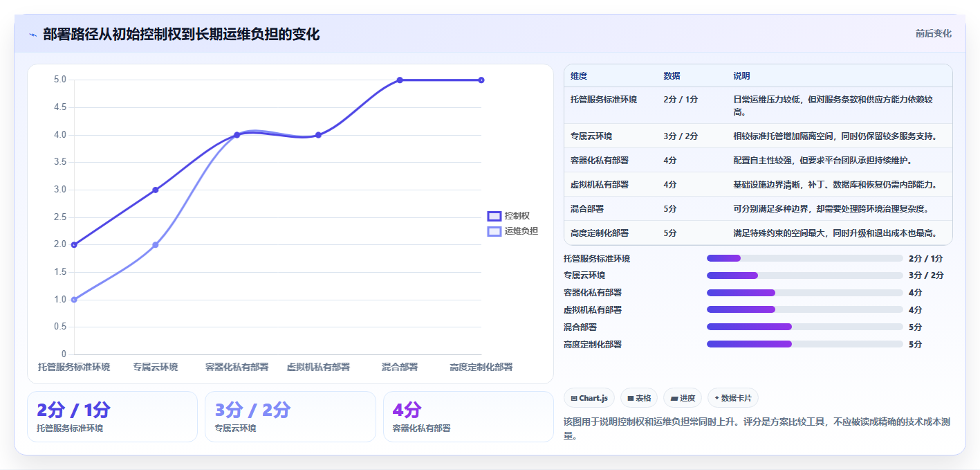Select the 数据 table column header
The height and width of the screenshot is (470, 980).
[672, 75]
